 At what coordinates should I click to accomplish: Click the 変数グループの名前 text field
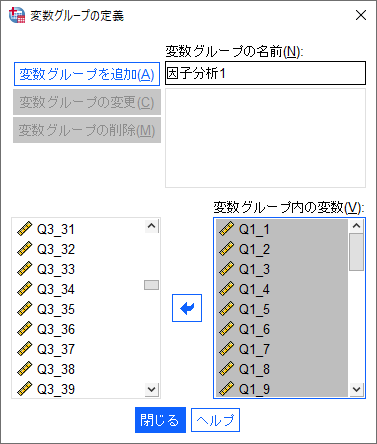pos(265,73)
